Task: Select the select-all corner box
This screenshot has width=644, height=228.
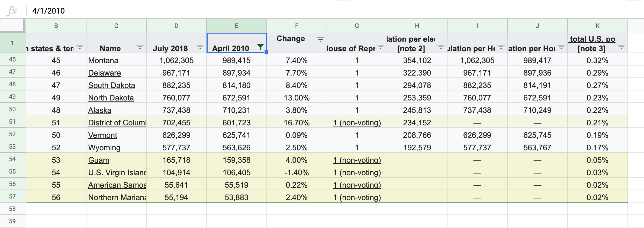Action: (x=12, y=26)
